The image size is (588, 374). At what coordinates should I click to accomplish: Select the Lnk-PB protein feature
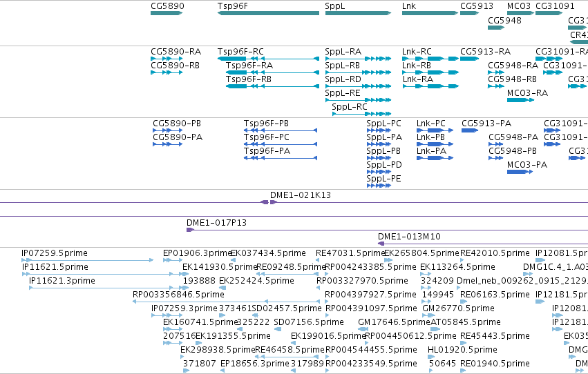click(435, 144)
